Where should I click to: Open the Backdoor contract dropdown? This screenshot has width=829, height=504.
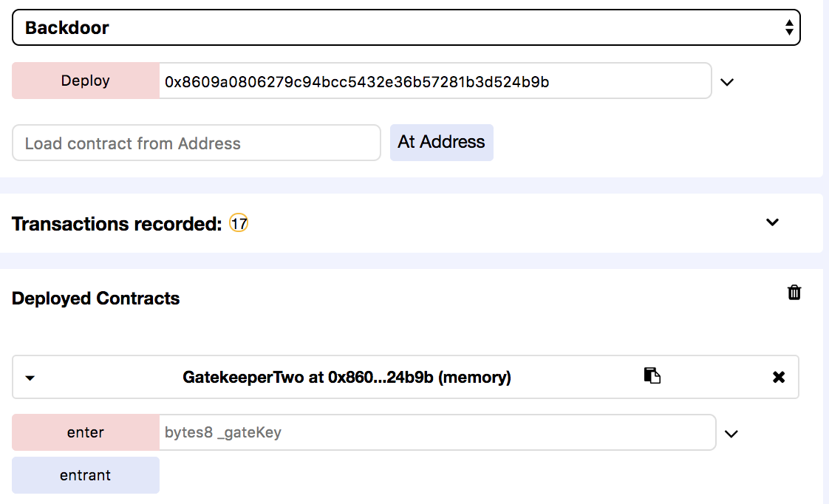coord(405,28)
